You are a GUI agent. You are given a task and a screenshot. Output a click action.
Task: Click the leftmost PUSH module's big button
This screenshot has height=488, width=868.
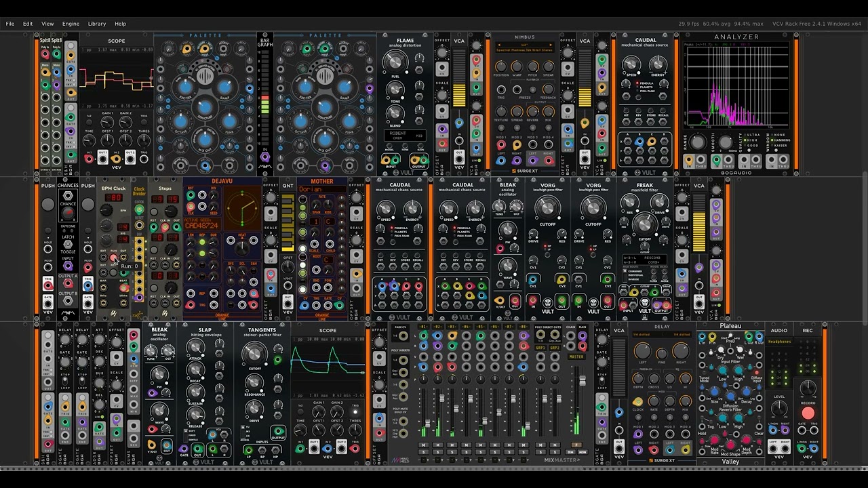47,205
